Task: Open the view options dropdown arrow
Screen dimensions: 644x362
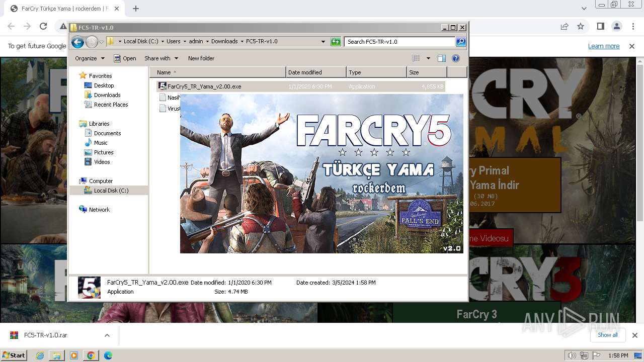Action: [x=428, y=58]
